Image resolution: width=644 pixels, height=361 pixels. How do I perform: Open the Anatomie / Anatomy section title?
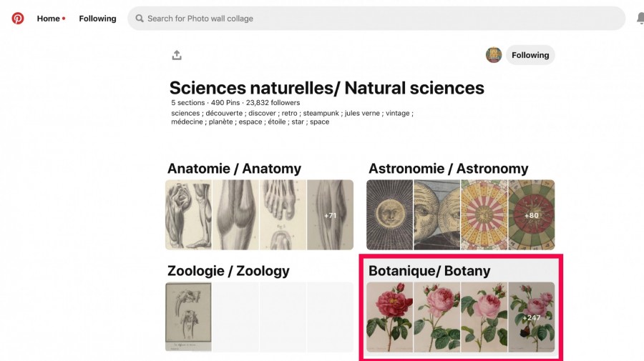[234, 169]
